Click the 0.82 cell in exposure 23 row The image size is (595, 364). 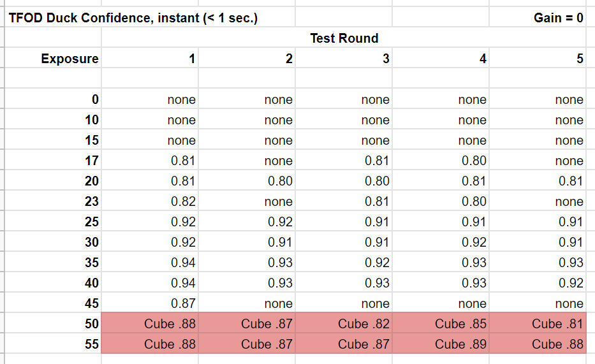(x=183, y=202)
